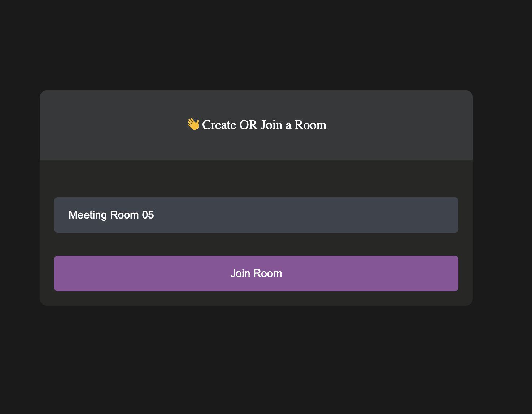Click the dark background below the card
The width and height of the screenshot is (532, 414).
tap(256, 358)
